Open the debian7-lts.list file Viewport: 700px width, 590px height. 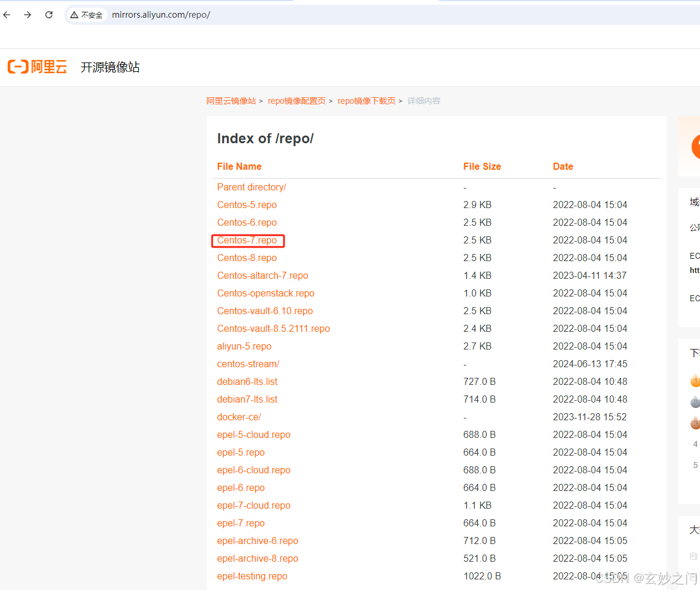tap(247, 399)
